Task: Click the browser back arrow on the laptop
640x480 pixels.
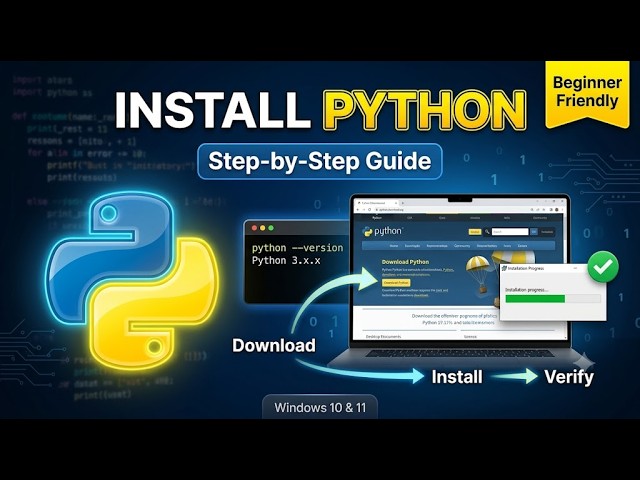Action: coord(358,210)
